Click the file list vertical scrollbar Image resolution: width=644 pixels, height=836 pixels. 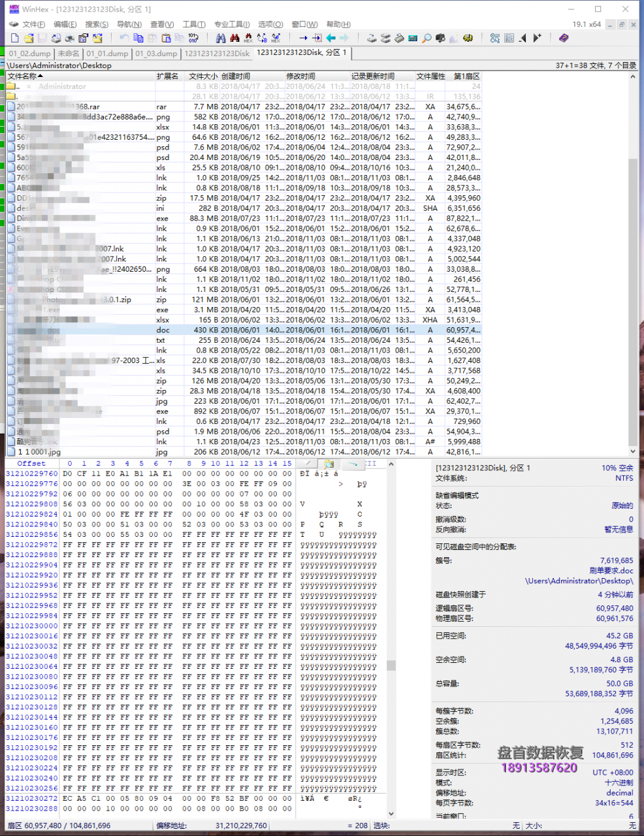(x=632, y=261)
